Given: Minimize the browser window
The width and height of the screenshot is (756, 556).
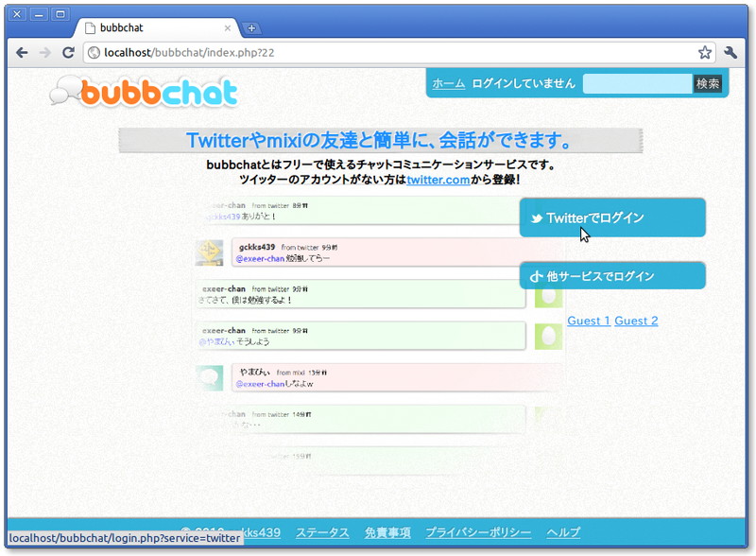Looking at the screenshot, I should (x=39, y=14).
